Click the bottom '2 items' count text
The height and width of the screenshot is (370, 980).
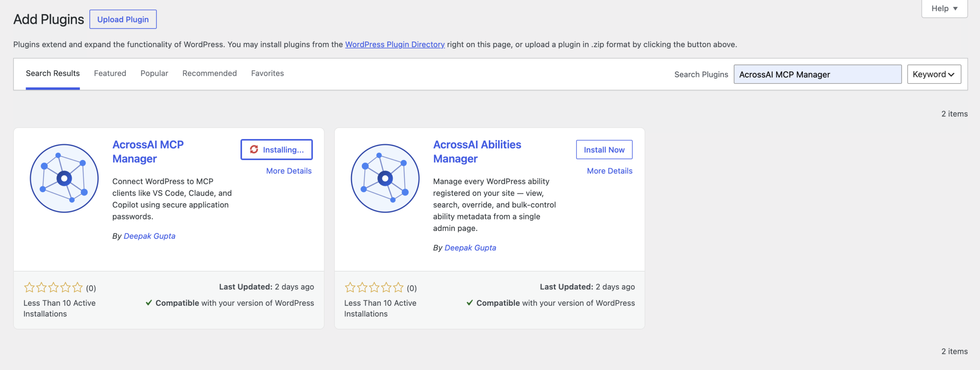tap(954, 351)
